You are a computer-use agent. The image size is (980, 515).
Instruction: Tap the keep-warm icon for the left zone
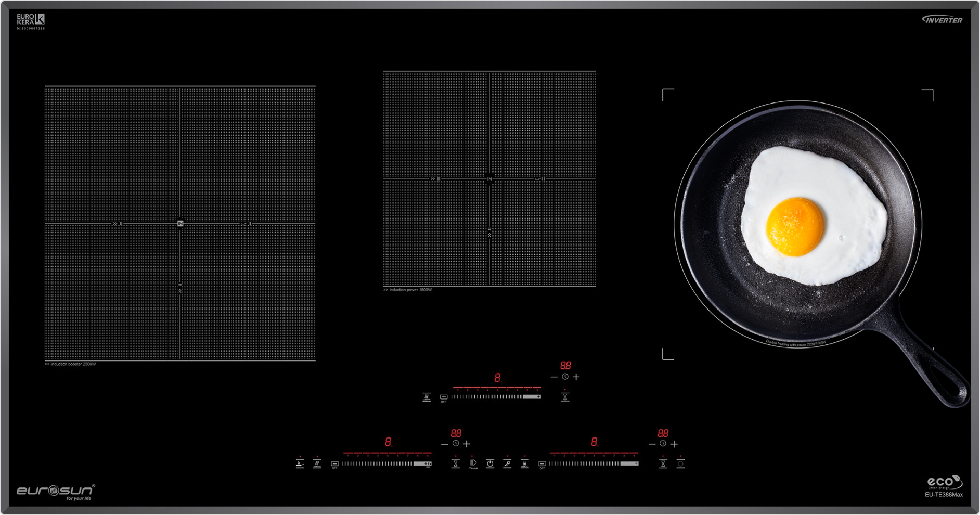[x=317, y=463]
